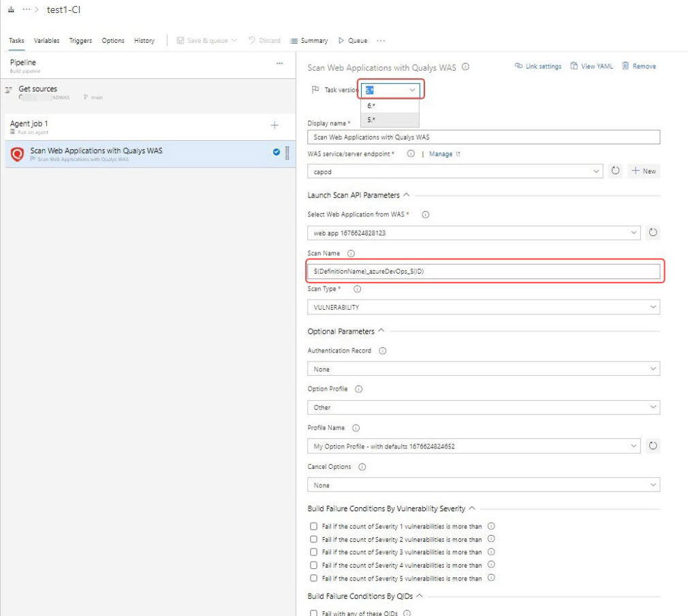Enable fail on Severity 1 vulnerabilities count
Viewport: 688px width, 616px height.
pos(314,526)
